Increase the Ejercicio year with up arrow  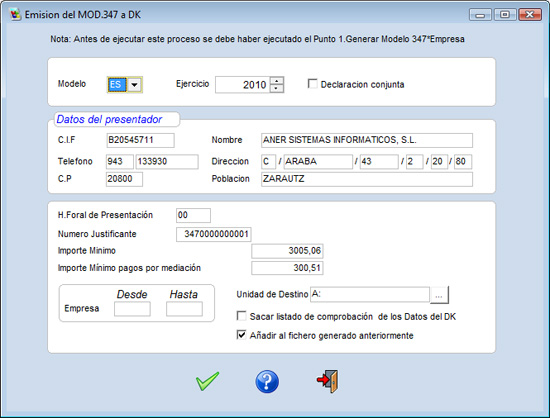point(277,81)
